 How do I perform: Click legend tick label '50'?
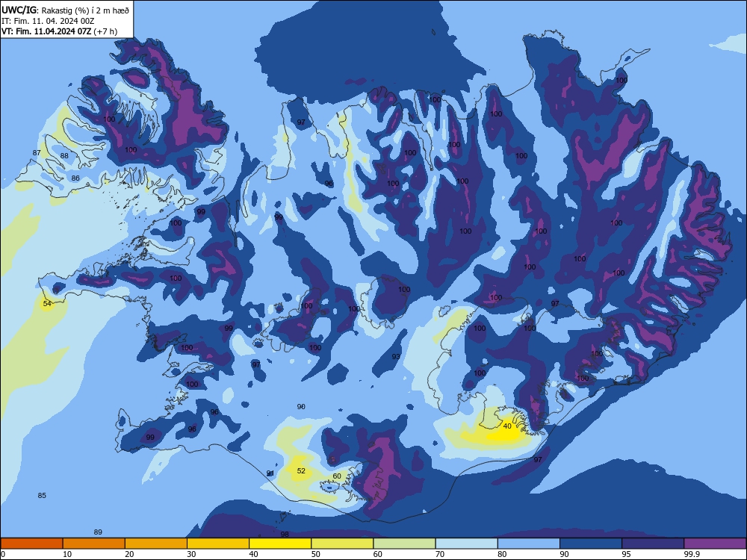pyautogui.click(x=316, y=554)
